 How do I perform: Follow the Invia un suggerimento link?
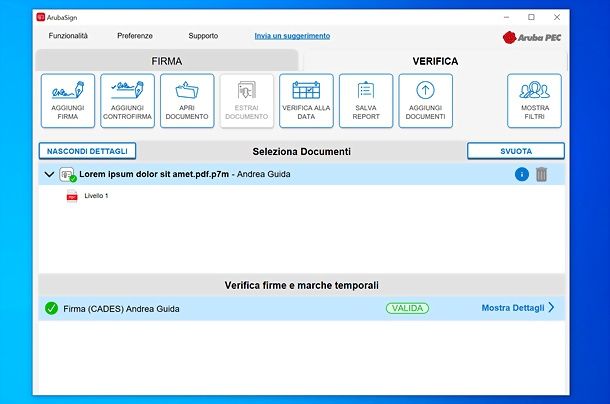click(x=292, y=36)
